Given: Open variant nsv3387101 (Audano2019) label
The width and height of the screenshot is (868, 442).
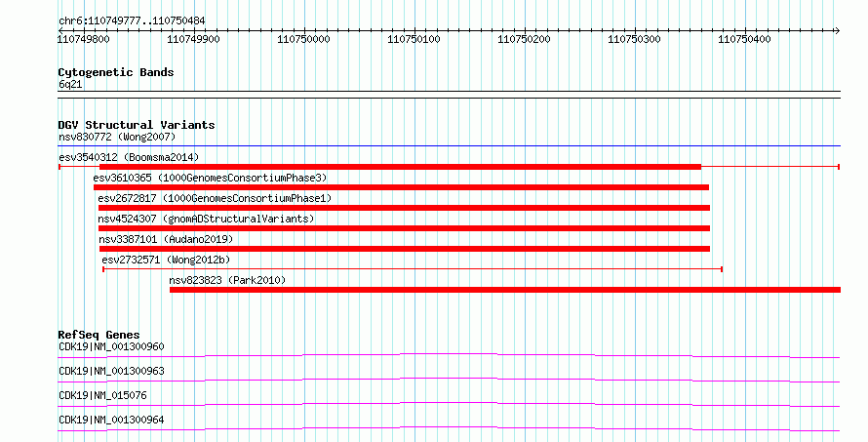Looking at the screenshot, I should click(166, 239).
